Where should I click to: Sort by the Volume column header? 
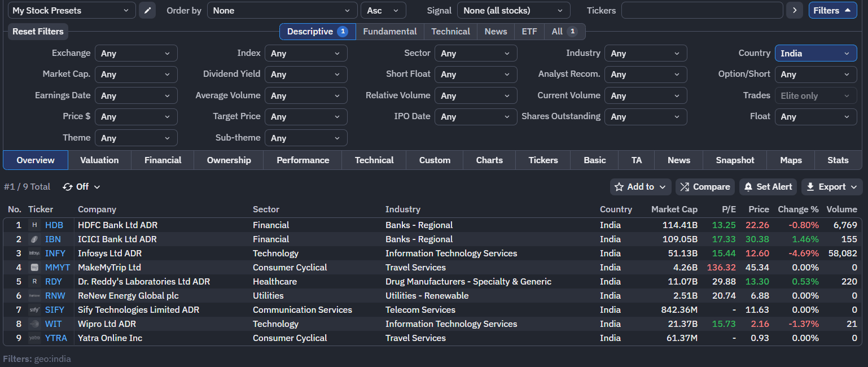[x=841, y=209]
